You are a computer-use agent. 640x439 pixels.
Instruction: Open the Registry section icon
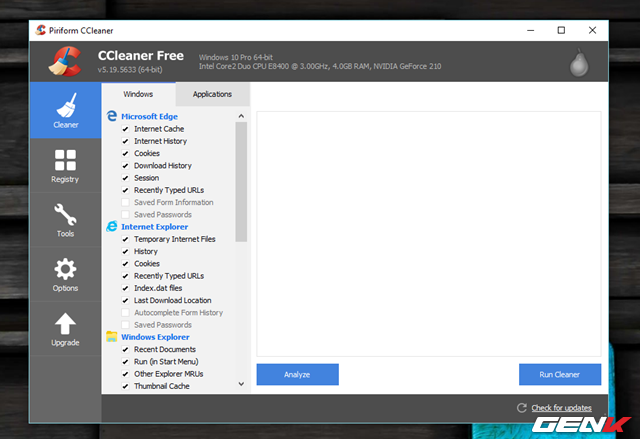coord(65,160)
